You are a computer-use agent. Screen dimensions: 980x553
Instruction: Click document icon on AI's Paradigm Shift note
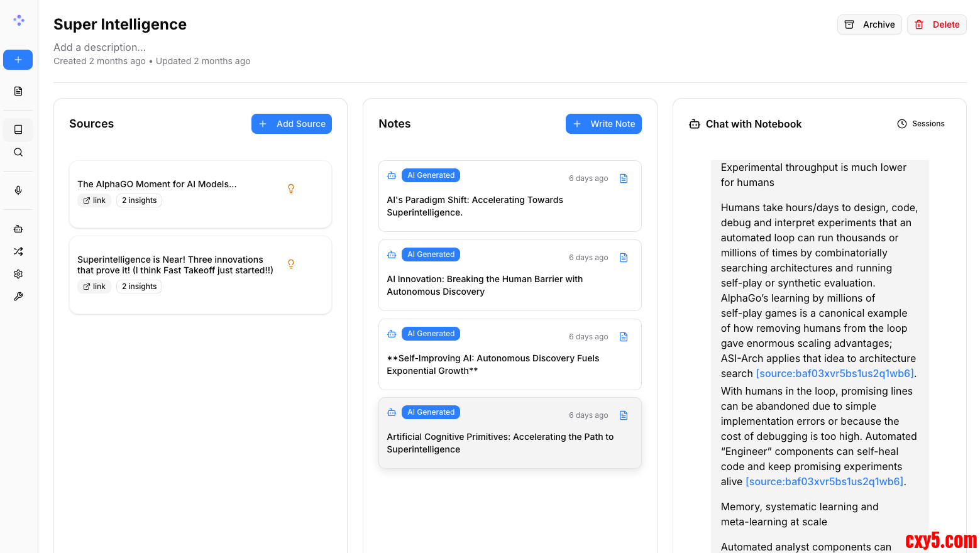pos(624,178)
